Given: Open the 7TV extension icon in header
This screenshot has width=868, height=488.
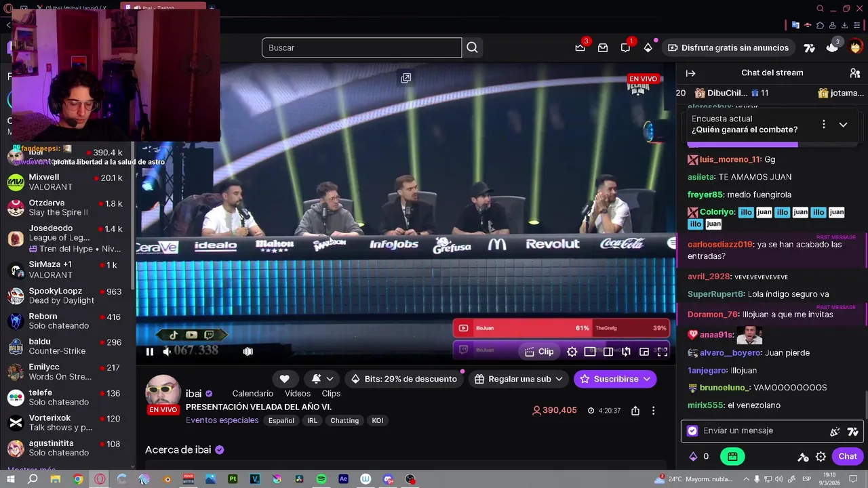Looking at the screenshot, I should [809, 47].
